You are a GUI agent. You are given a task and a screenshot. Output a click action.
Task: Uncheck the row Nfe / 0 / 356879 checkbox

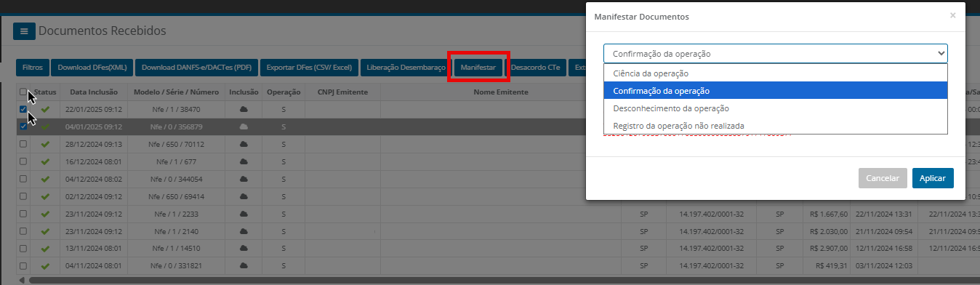[23, 127]
